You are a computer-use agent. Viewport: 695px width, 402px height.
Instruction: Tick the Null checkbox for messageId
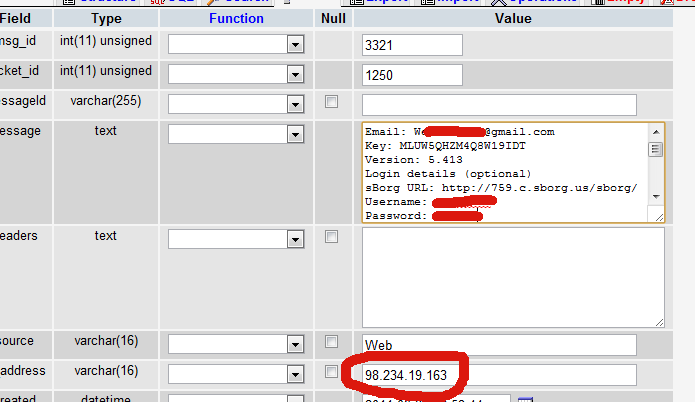332,101
